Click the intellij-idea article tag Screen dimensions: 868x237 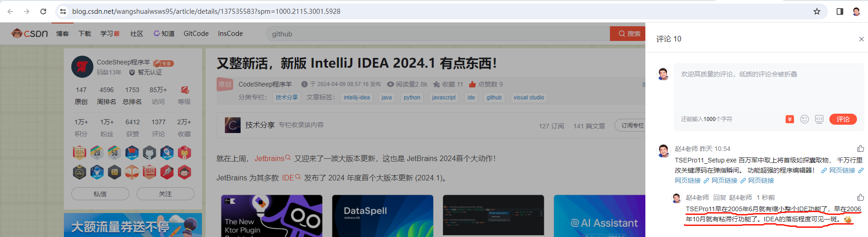(357, 98)
